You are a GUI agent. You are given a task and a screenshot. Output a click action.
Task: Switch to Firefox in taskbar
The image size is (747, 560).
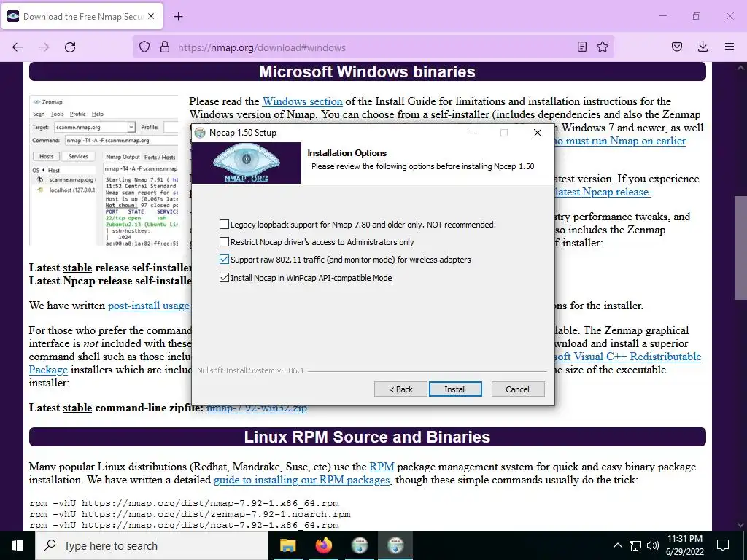pos(324,545)
